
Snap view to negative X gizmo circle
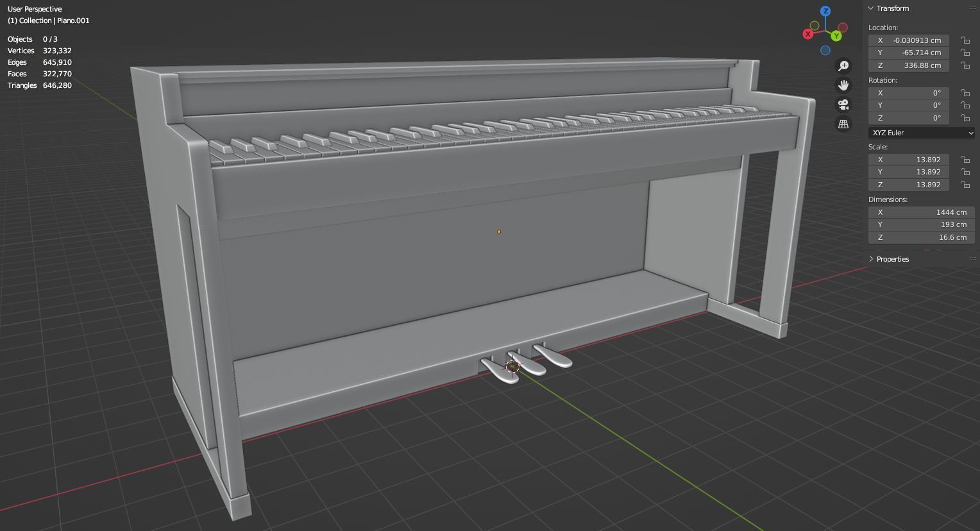843,28
